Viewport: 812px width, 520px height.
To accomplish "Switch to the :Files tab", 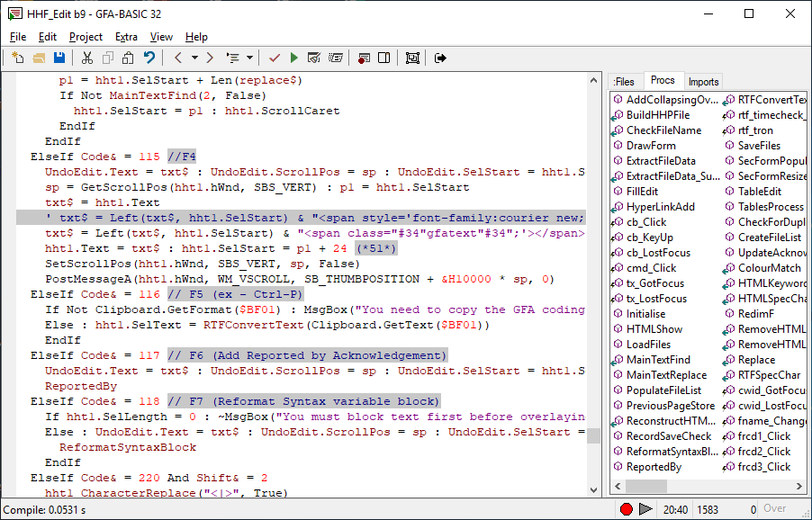I will tap(624, 82).
